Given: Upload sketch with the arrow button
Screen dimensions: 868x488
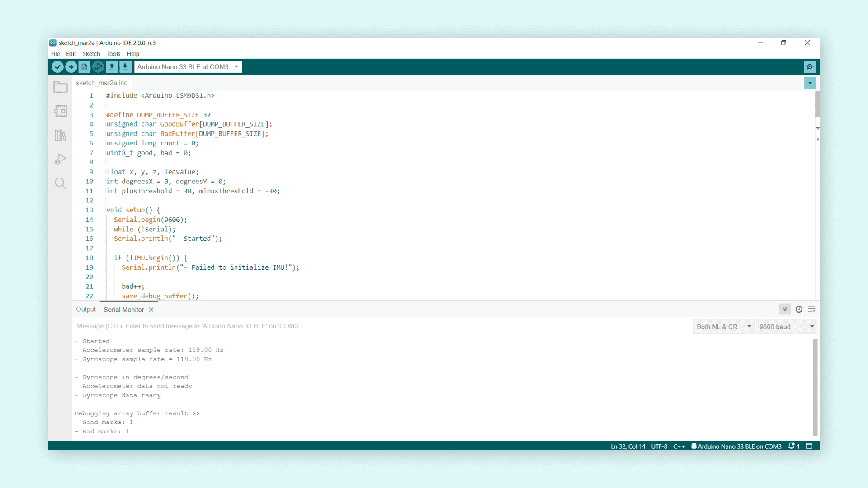Looking at the screenshot, I should (71, 67).
